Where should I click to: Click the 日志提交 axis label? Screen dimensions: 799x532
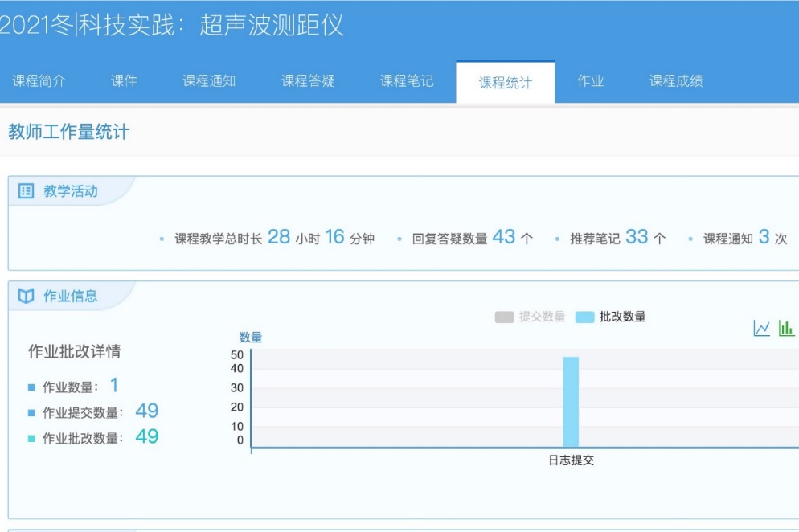[571, 461]
